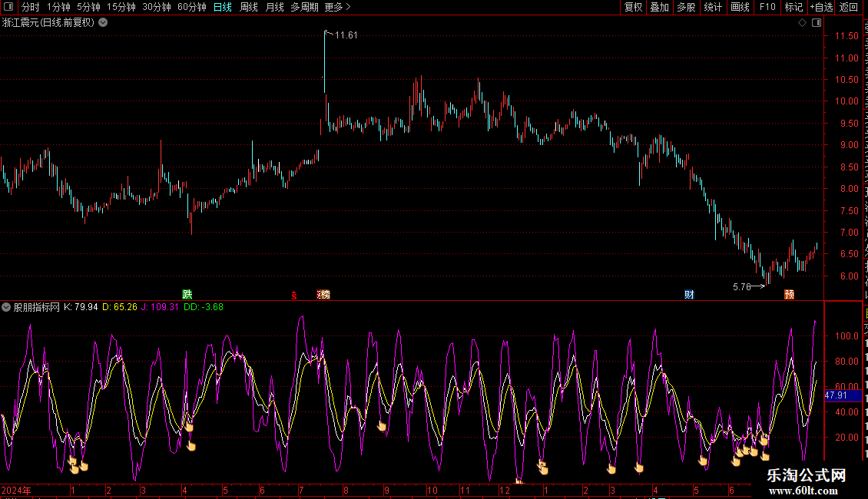Click the K: 79.94 indicator value
Image resolution: width=868 pixels, height=499 pixels.
[81, 307]
